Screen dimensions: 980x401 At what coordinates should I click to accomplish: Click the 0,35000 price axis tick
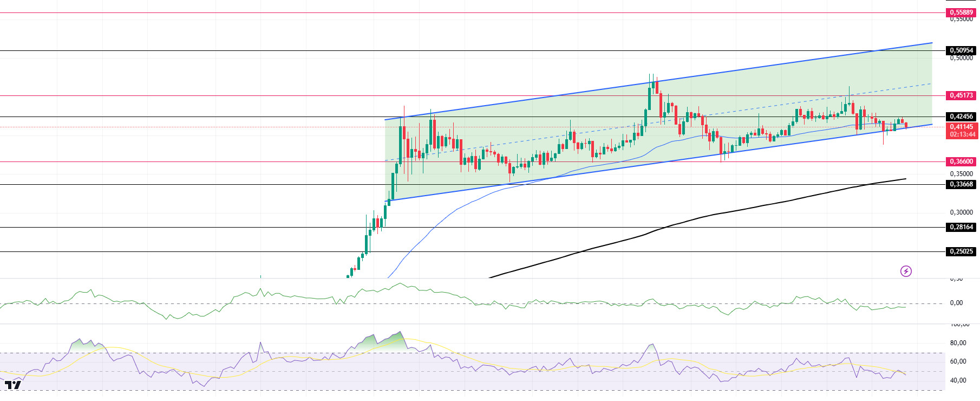click(x=962, y=174)
